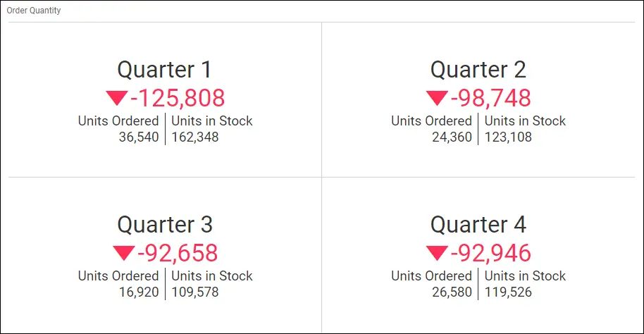644x334 pixels.
Task: Click the -98,748 variance value
Action: point(491,98)
